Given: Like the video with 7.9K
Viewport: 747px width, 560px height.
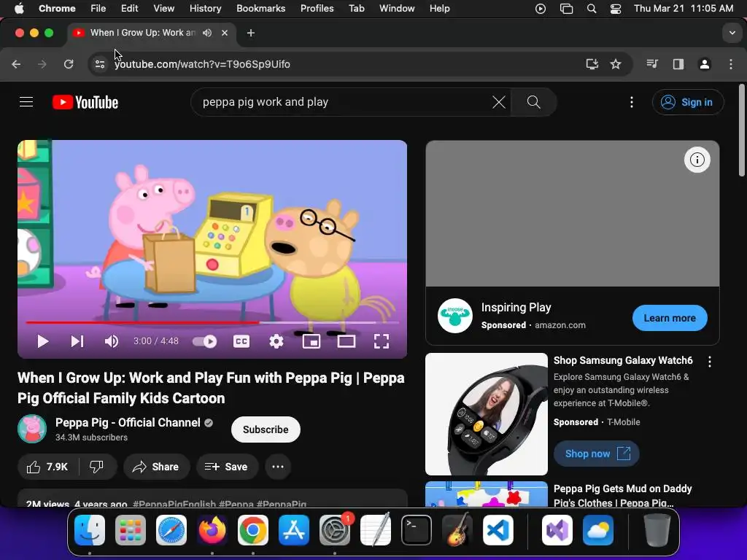Looking at the screenshot, I should point(47,467).
